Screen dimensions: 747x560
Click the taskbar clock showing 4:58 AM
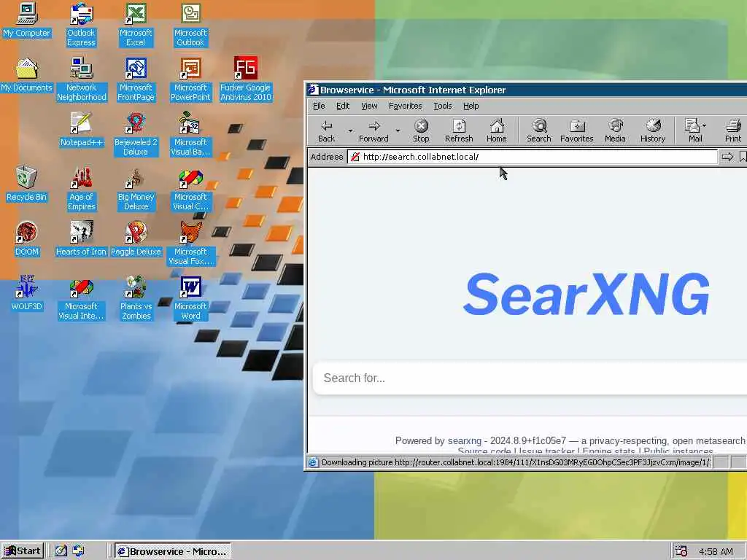coord(716,551)
